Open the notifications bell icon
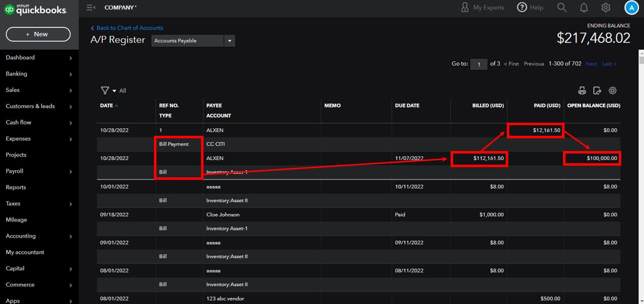 point(584,8)
